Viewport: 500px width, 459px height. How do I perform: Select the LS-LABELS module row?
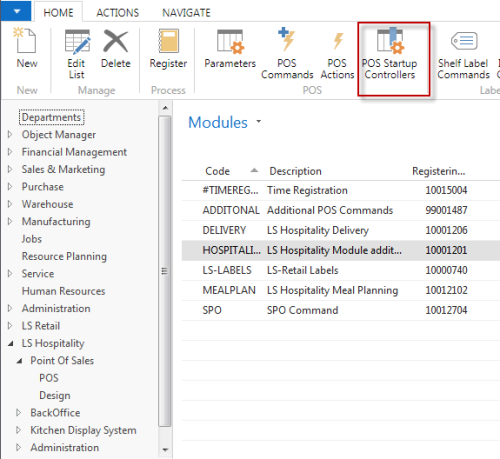341,270
